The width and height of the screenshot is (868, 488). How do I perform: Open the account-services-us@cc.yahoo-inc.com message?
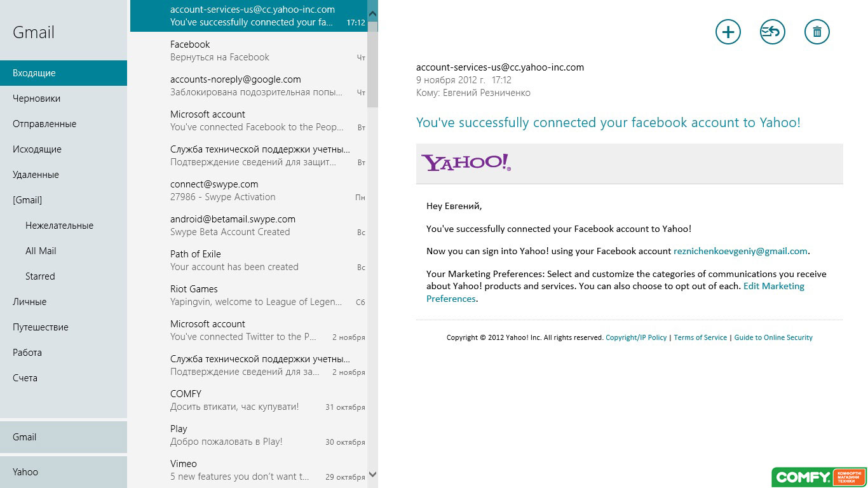pyautogui.click(x=249, y=16)
